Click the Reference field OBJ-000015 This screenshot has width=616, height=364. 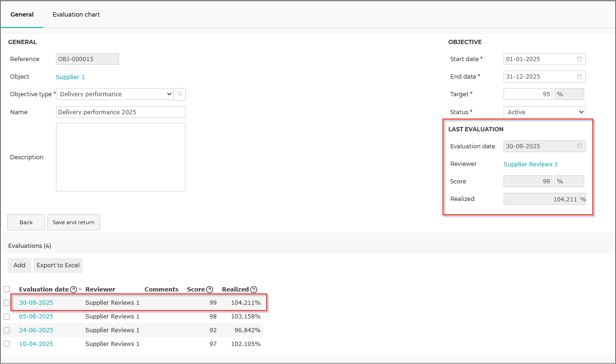pyautogui.click(x=87, y=59)
